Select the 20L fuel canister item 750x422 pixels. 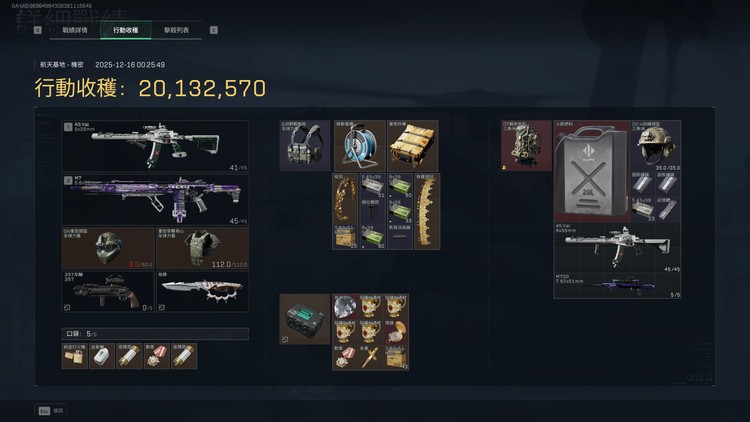coord(592,171)
